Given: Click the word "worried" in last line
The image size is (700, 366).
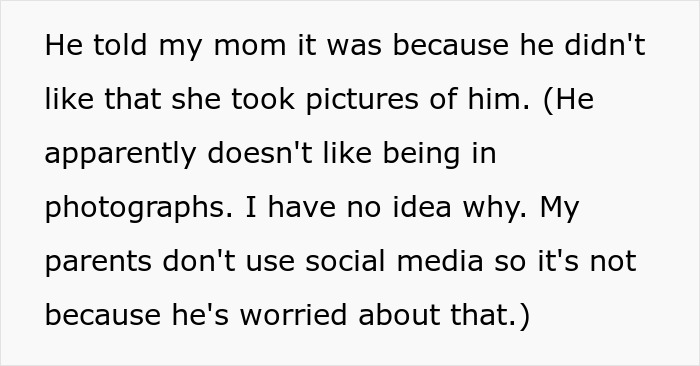Looking at the screenshot, I should click(x=293, y=315).
